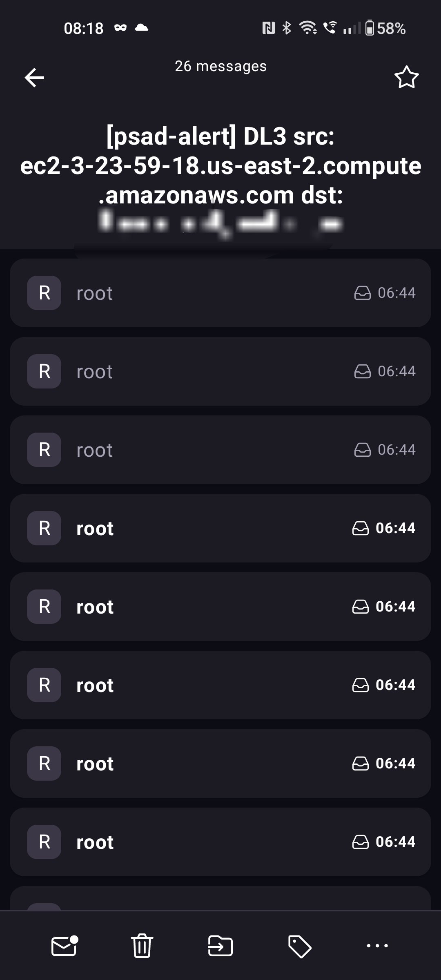Open the three-dot more options menu
This screenshot has width=441, height=980.
[x=377, y=945]
